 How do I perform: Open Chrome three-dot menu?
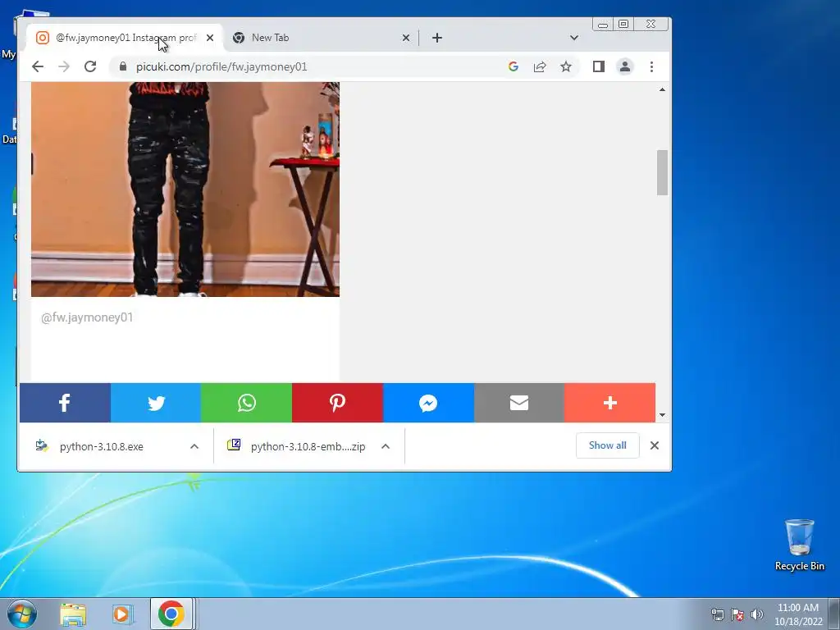[651, 66]
